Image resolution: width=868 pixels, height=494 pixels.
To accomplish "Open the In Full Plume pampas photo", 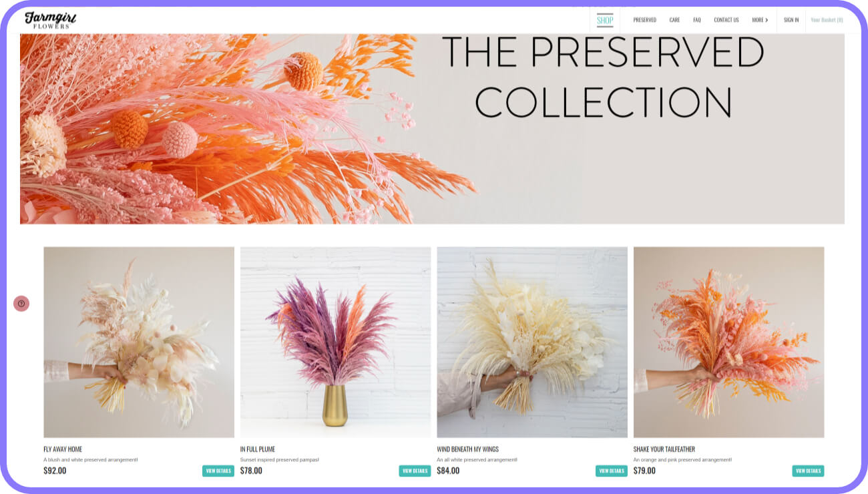I will tap(336, 342).
